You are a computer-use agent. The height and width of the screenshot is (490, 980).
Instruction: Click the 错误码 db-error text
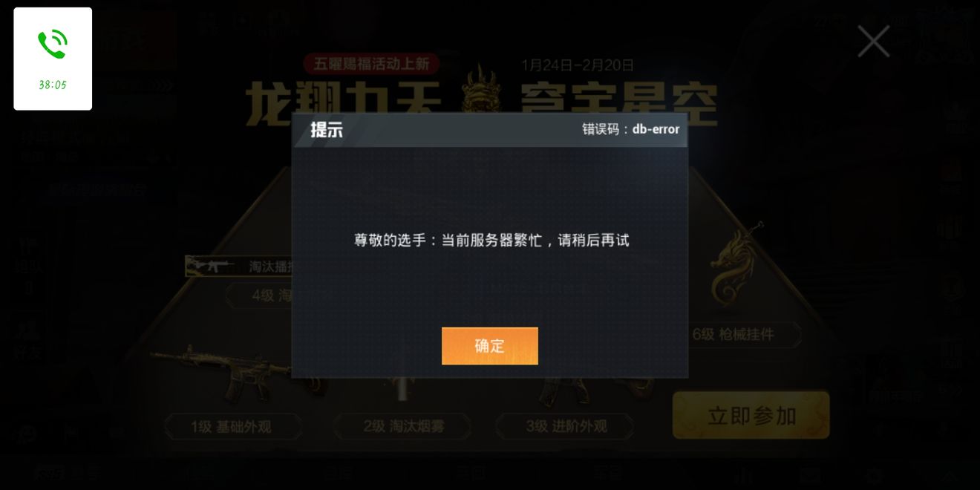coord(630,129)
